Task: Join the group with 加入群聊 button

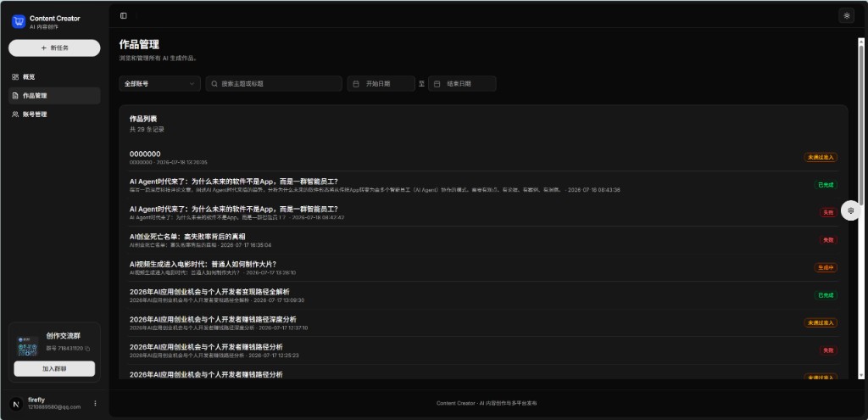Action: click(54, 368)
